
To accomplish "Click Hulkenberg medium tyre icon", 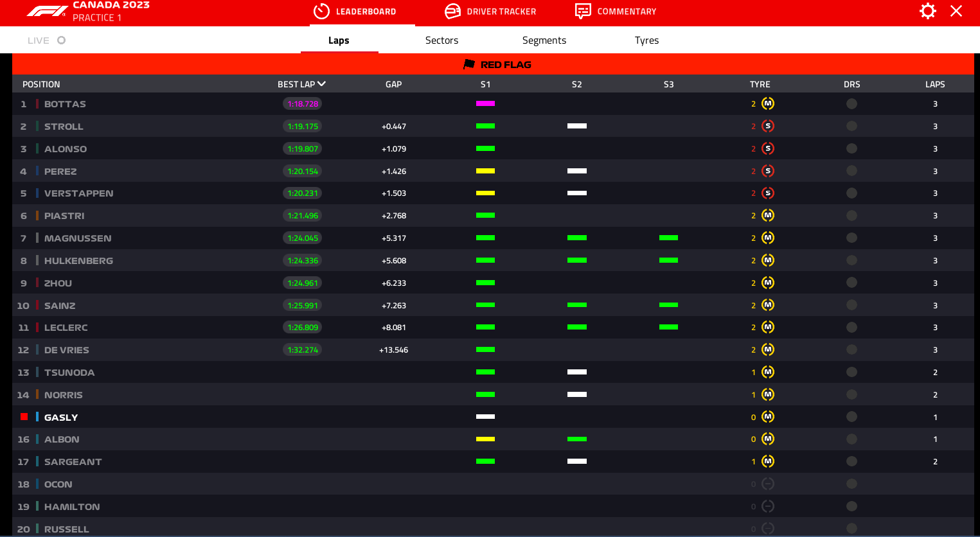I will [768, 260].
